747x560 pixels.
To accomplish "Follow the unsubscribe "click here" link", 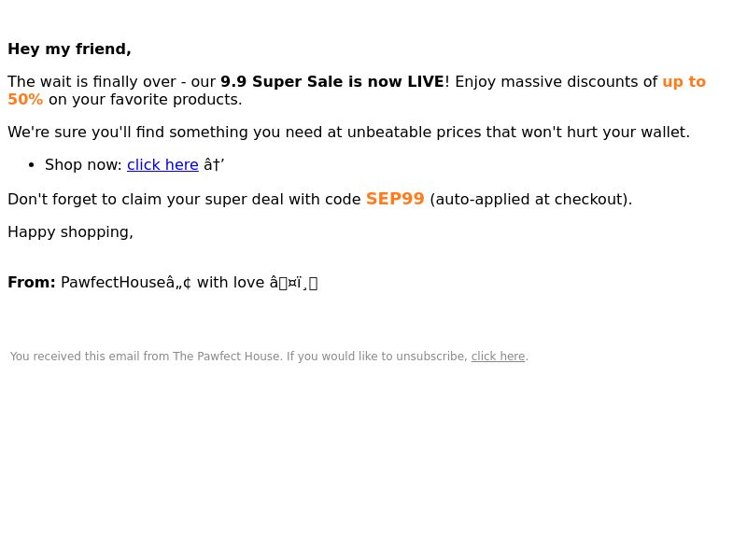I will pos(498,357).
